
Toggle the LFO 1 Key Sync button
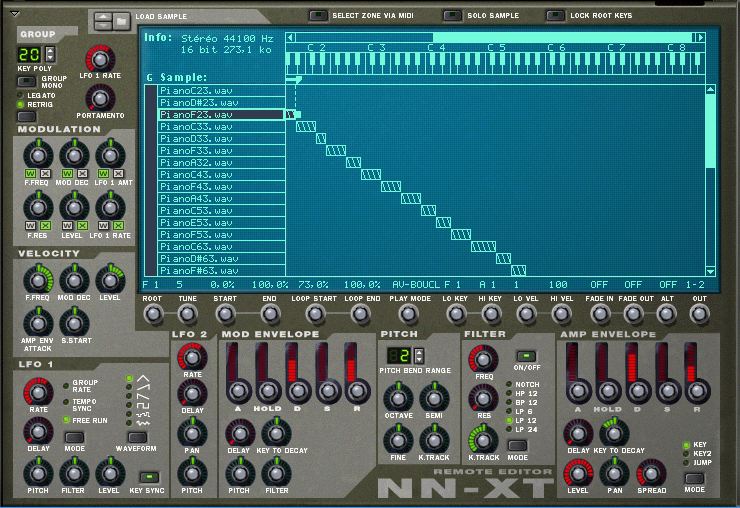pos(148,476)
